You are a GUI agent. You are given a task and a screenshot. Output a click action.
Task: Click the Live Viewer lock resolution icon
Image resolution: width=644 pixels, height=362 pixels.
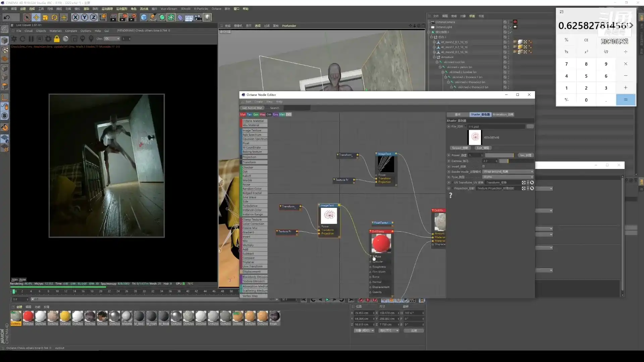[x=57, y=39]
